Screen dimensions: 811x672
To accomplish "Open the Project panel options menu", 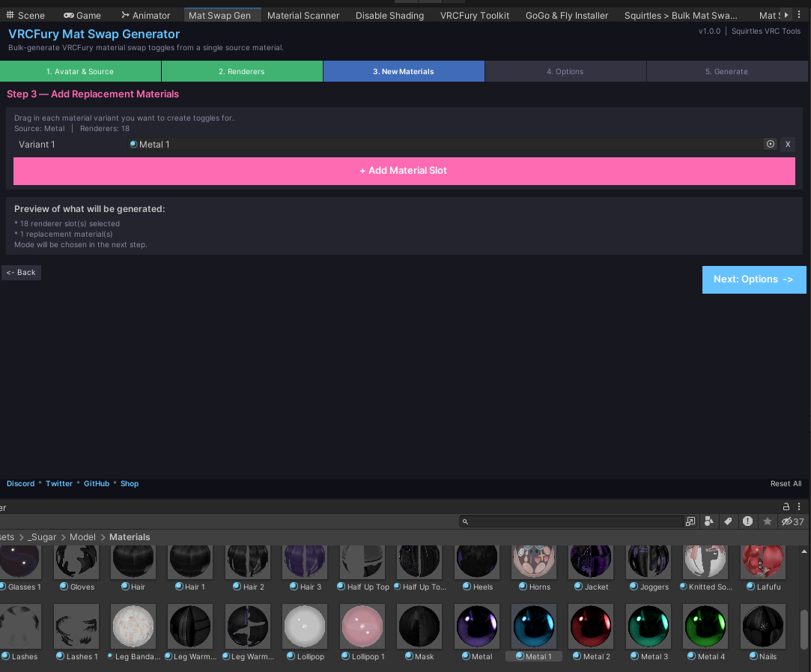I will pos(799,506).
